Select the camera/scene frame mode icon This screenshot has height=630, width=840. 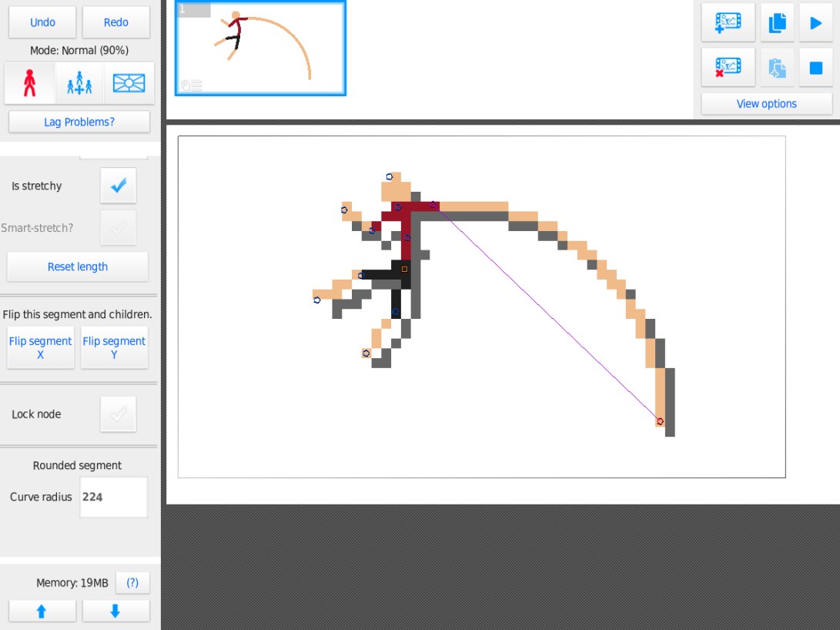coord(129,83)
